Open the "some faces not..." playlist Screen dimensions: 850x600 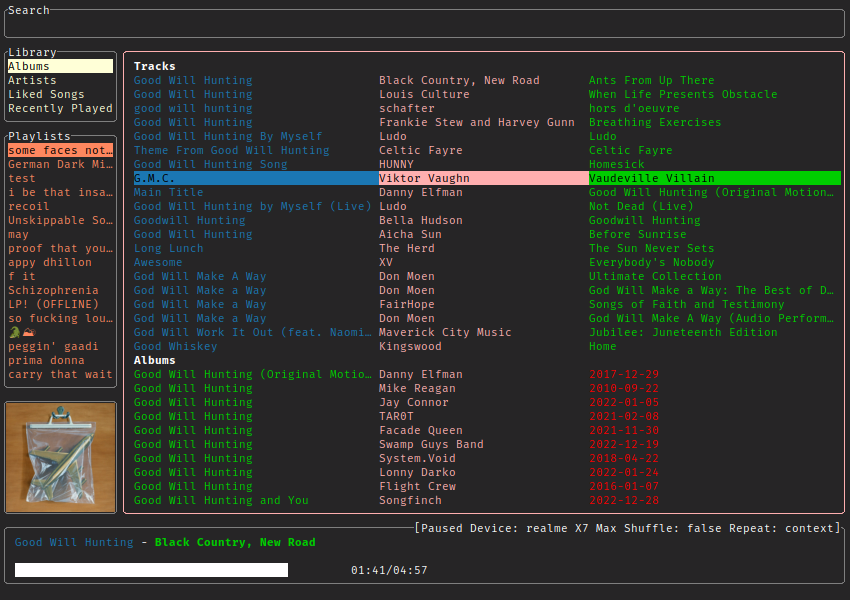60,150
